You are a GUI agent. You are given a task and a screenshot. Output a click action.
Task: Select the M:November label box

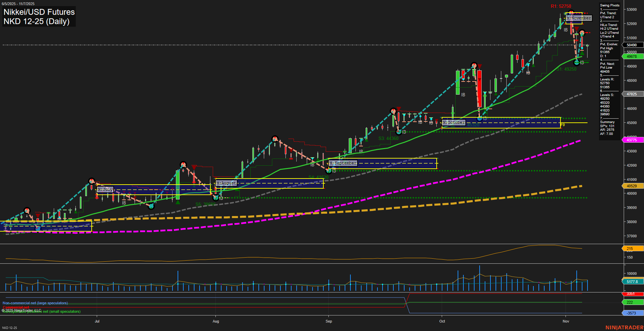(578, 18)
